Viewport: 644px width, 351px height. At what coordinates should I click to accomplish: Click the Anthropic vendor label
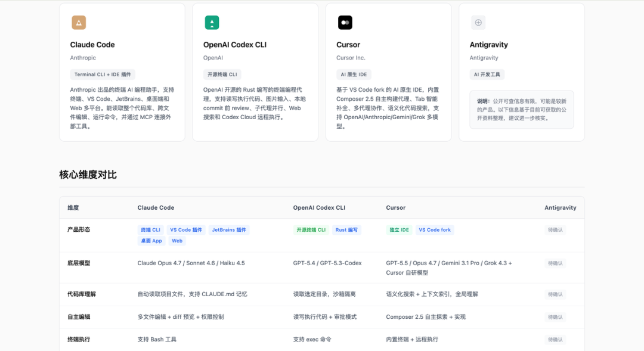click(x=83, y=58)
